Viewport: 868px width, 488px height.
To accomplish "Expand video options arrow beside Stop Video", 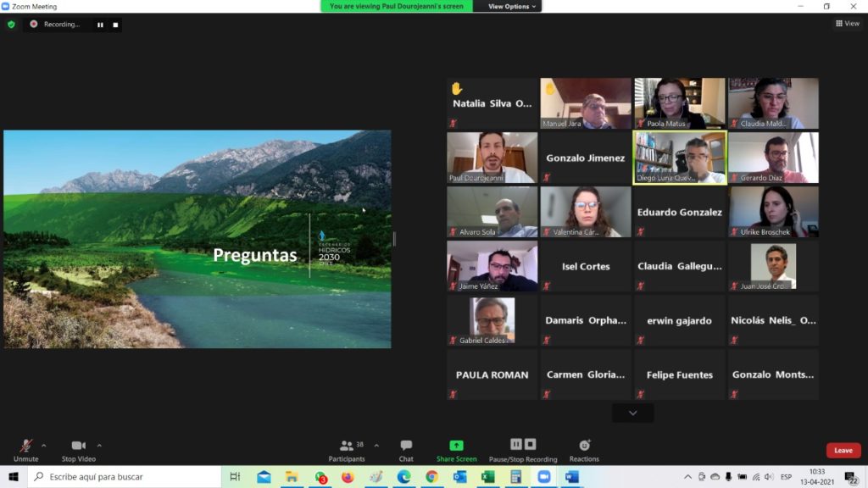I will [x=99, y=445].
